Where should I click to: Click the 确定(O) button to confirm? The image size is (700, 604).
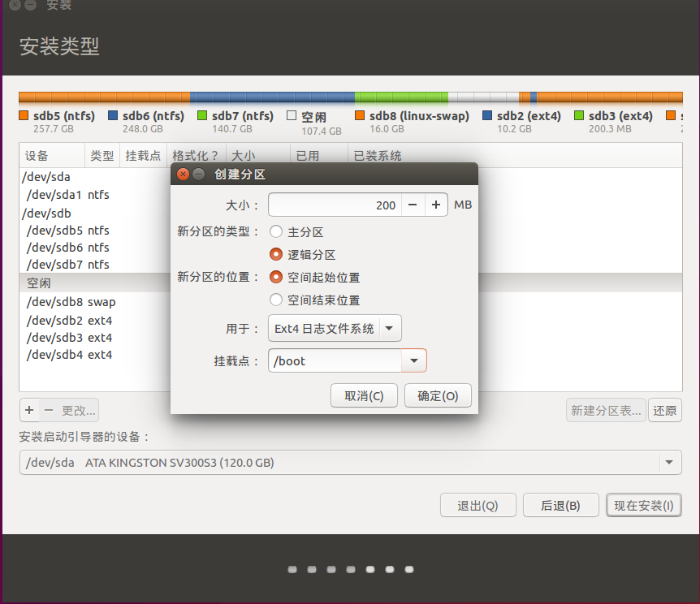438,395
